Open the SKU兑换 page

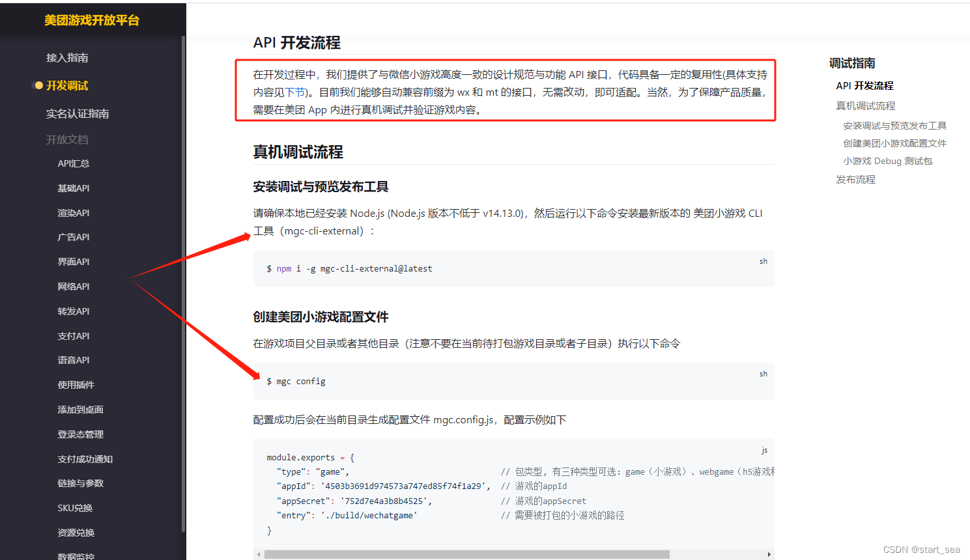[x=75, y=508]
